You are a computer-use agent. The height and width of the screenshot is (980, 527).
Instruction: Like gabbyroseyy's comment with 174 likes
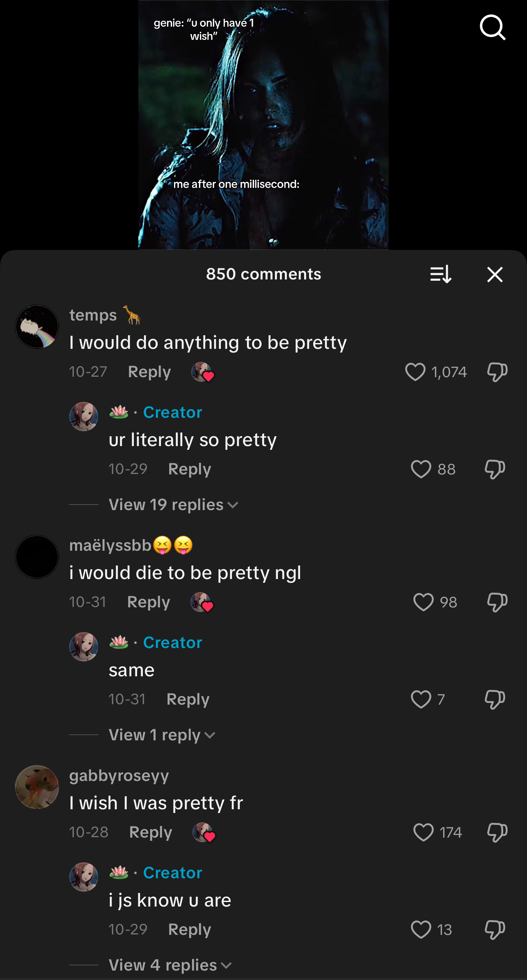point(423,832)
